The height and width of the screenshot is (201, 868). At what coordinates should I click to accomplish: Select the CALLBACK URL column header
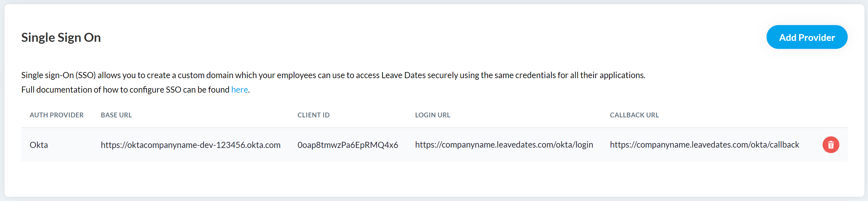pyautogui.click(x=634, y=115)
